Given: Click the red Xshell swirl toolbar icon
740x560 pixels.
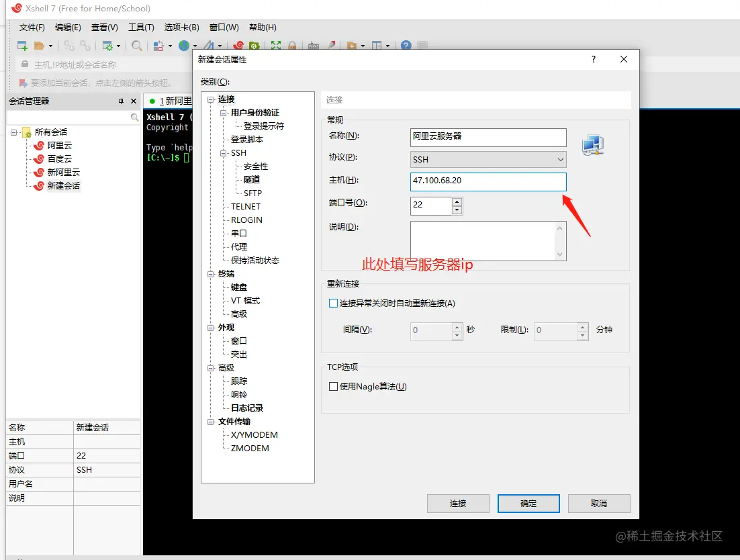Looking at the screenshot, I should 239,46.
